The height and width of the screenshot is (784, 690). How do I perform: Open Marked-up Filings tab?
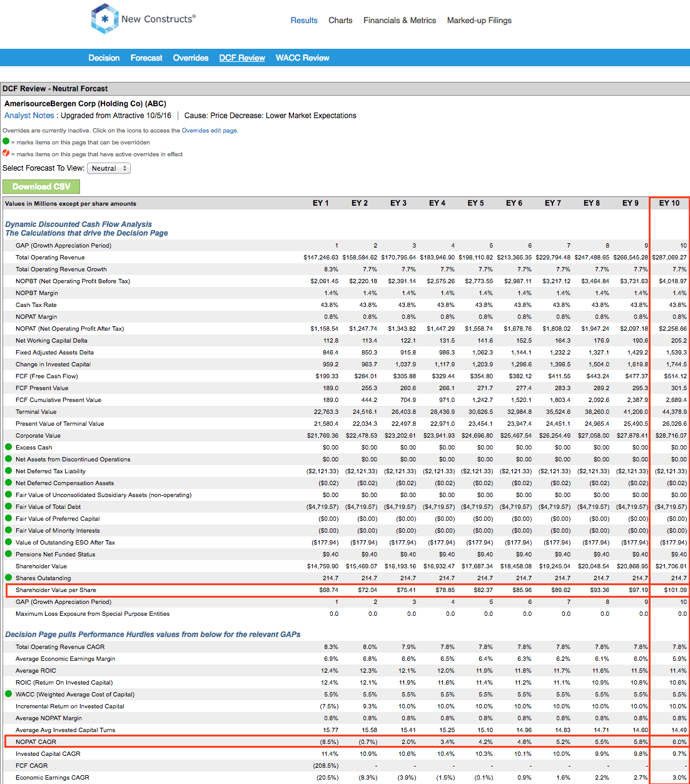point(479,20)
